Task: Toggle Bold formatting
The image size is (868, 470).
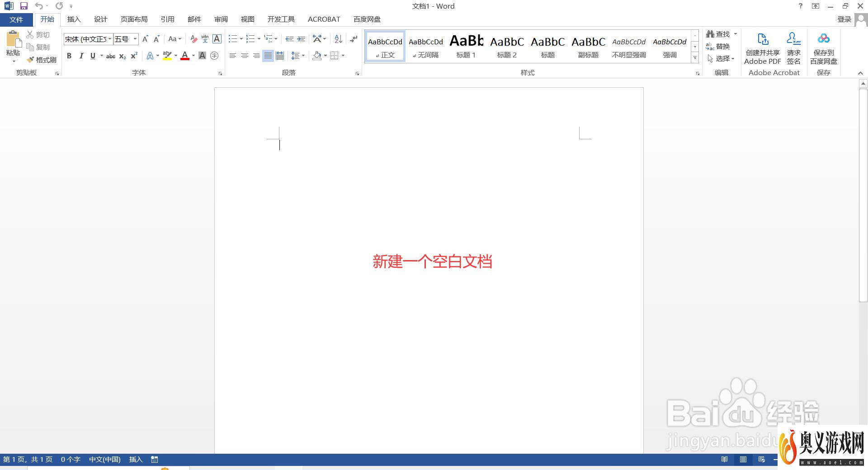Action: pos(69,56)
